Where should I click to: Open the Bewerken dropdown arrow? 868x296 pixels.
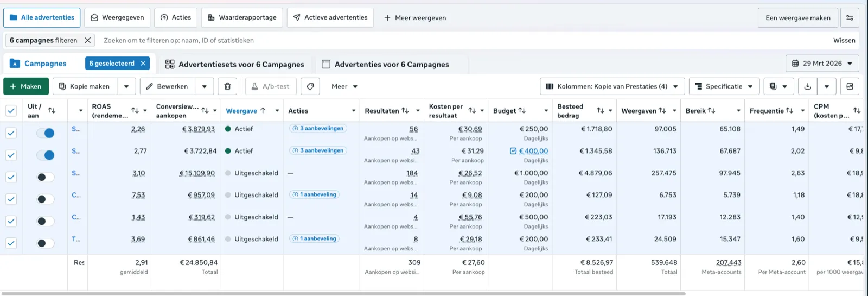[205, 86]
